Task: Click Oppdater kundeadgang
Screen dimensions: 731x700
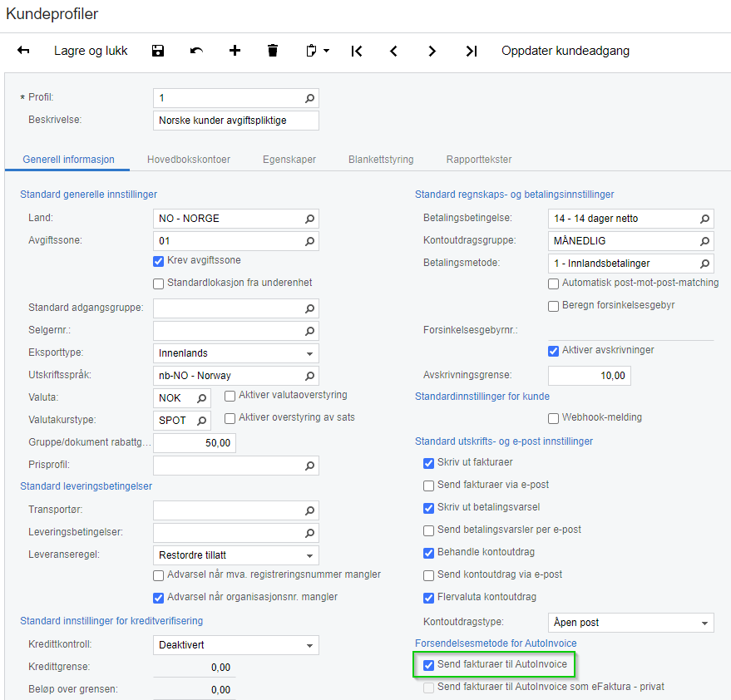Action: [x=564, y=51]
